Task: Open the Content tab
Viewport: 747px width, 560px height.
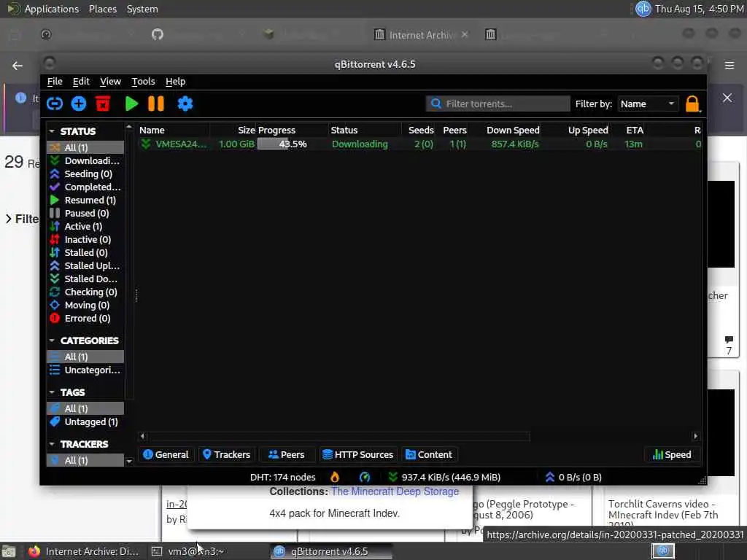Action: click(428, 455)
